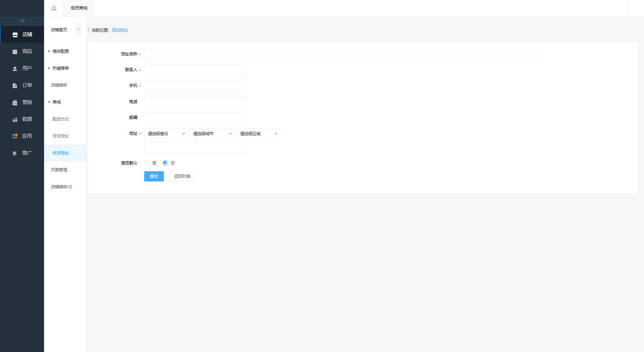Go to the home tab icon
Image resolution: width=644 pixels, height=352 pixels.
tap(54, 8)
